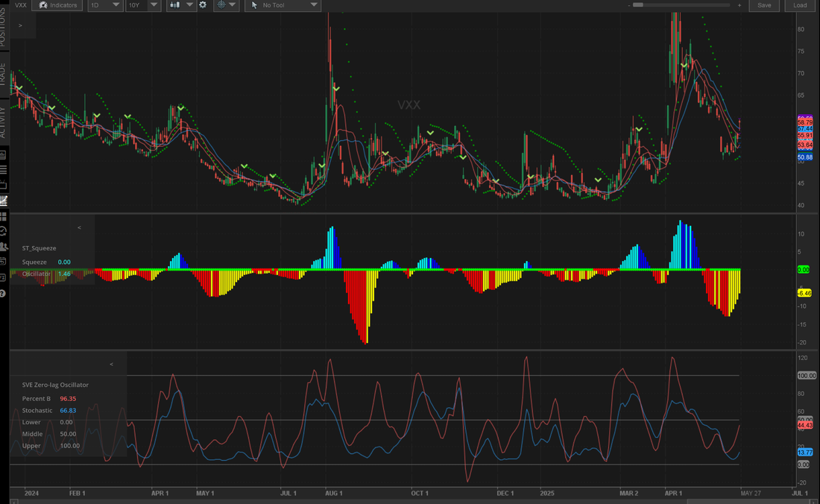820x504 pixels.
Task: Click the -6.46 yellow oscillator label
Action: point(804,293)
